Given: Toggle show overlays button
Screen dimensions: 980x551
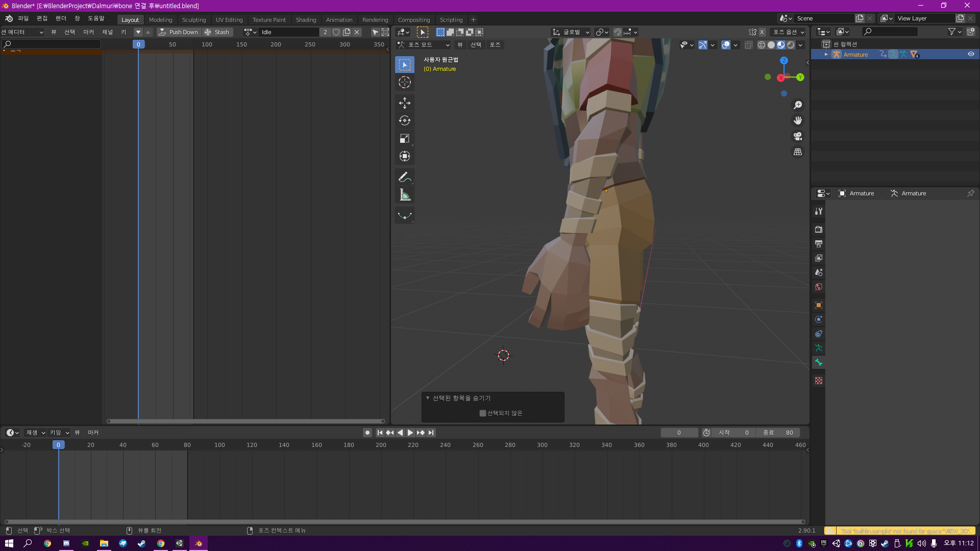Looking at the screenshot, I should (726, 45).
